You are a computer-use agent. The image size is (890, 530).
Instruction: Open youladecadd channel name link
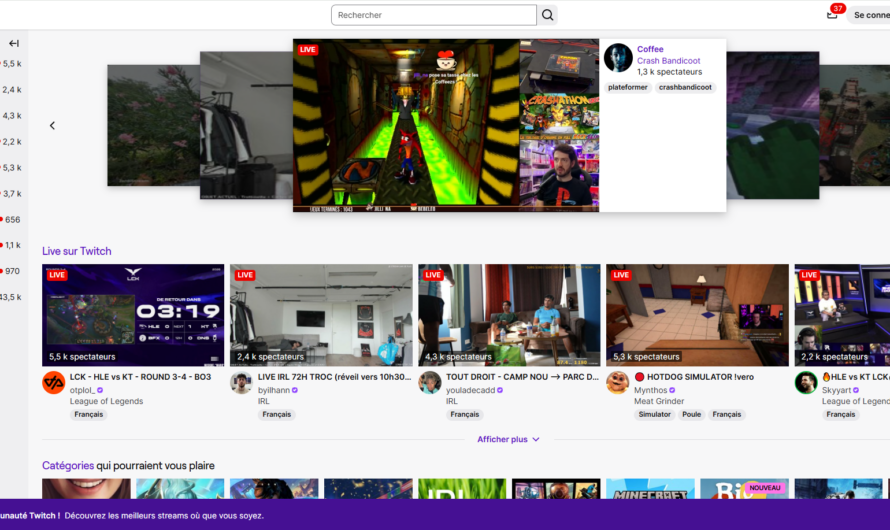pos(471,390)
